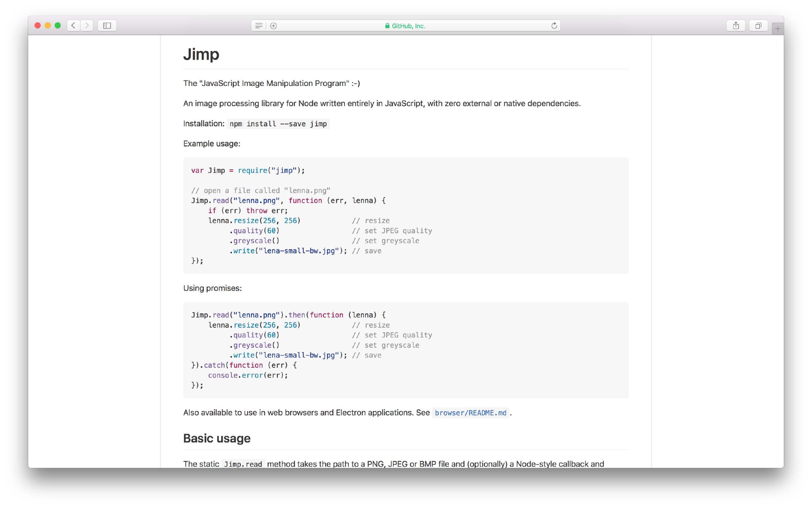Click 'The "JavaScript Image Manipulation Program"' text
812x508 pixels.
pyautogui.click(x=272, y=83)
